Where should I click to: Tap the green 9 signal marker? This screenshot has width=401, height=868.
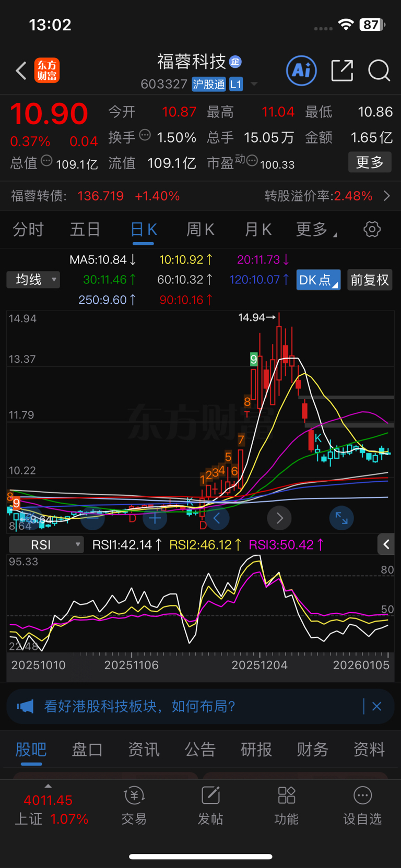(254, 359)
